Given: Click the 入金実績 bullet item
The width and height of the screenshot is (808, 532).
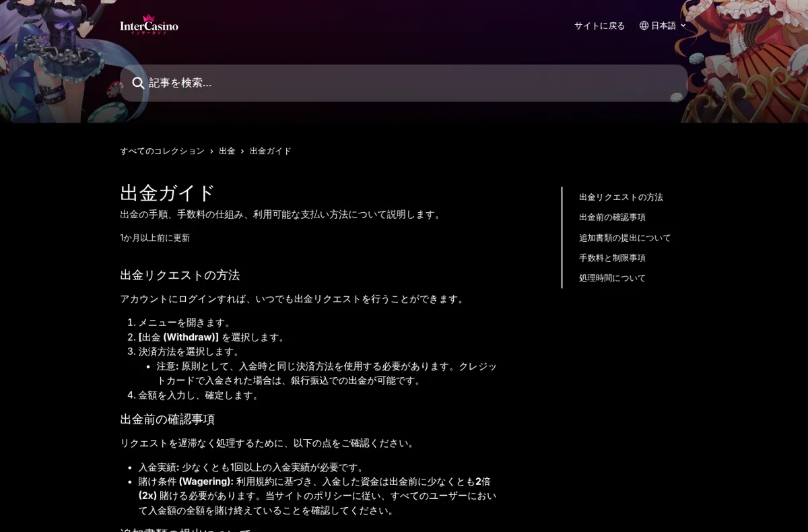Looking at the screenshot, I should (x=252, y=467).
